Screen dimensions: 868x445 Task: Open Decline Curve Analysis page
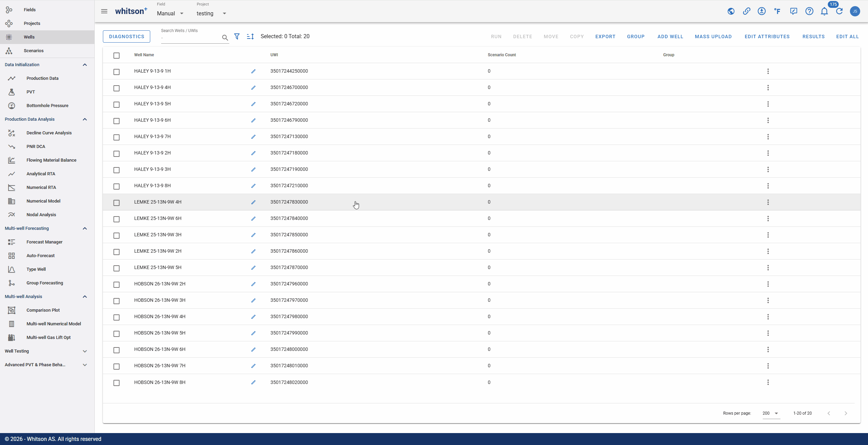[x=47, y=133]
